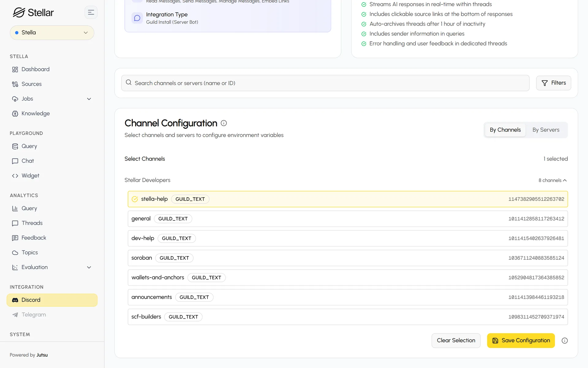Click channel ID 1147382905512263702
The height and width of the screenshot is (368, 588).
pos(536,199)
